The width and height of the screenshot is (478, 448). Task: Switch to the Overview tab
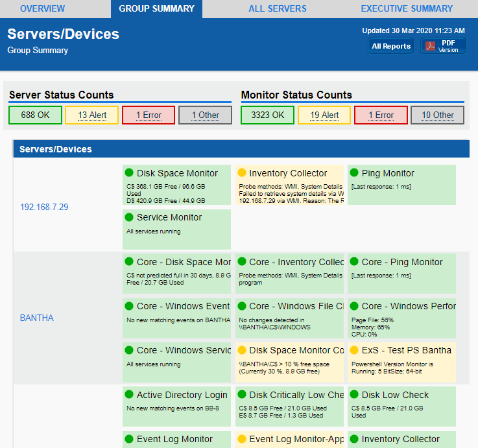click(x=42, y=9)
